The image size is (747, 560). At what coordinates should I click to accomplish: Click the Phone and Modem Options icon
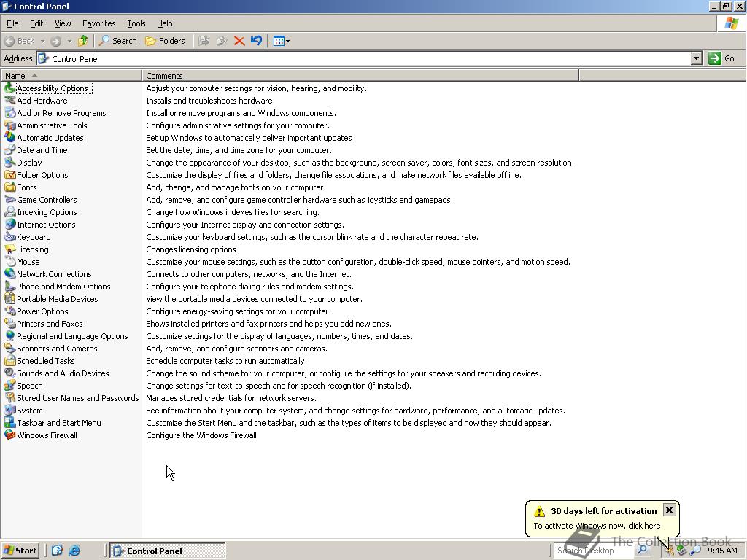pyautogui.click(x=9, y=286)
